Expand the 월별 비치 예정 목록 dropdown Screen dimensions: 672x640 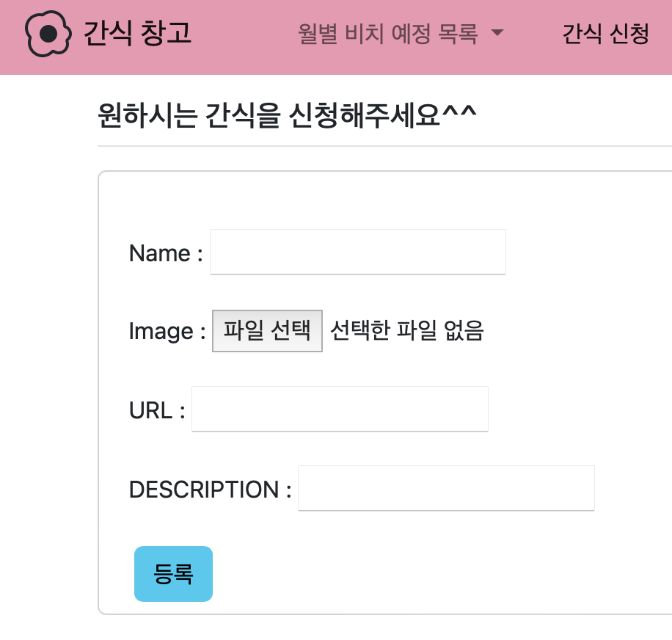pos(401,34)
